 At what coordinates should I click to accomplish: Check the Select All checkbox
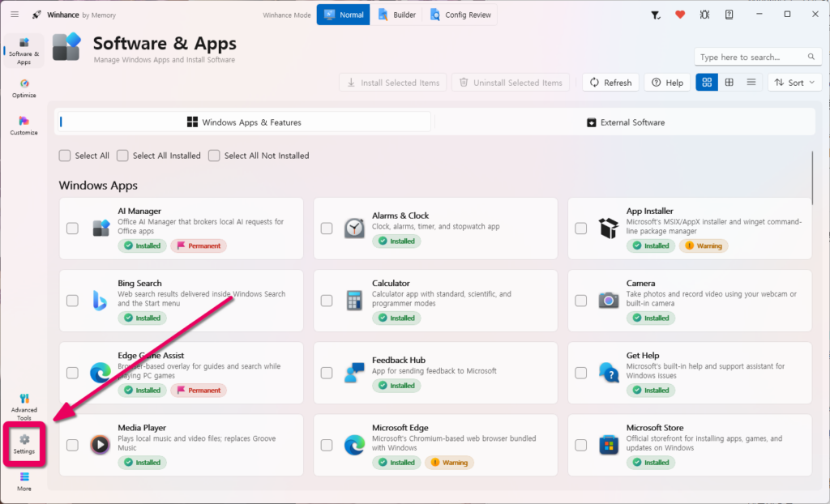(x=65, y=156)
